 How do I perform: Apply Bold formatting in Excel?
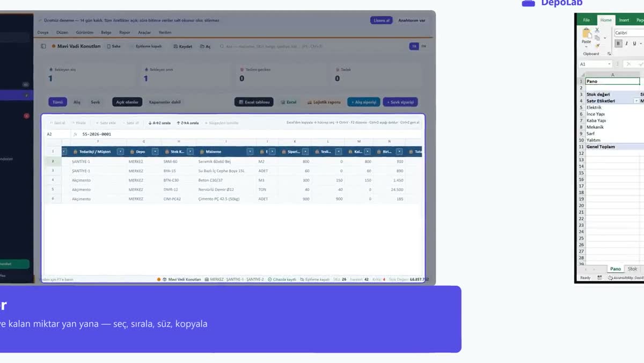tap(618, 43)
